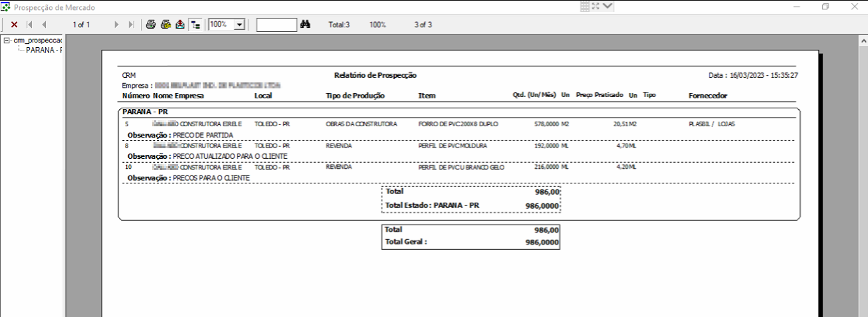The image size is (868, 317).
Task: Click the search text field in toolbar
Action: pos(276,25)
